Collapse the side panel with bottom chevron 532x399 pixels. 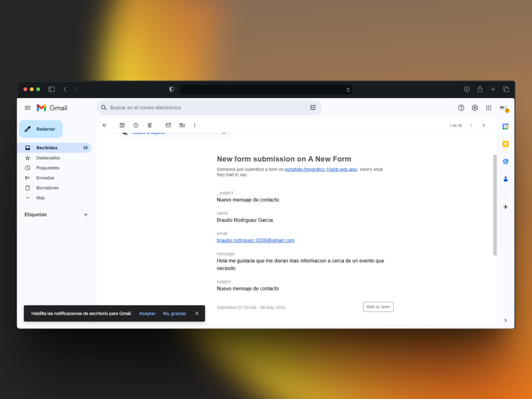point(506,320)
